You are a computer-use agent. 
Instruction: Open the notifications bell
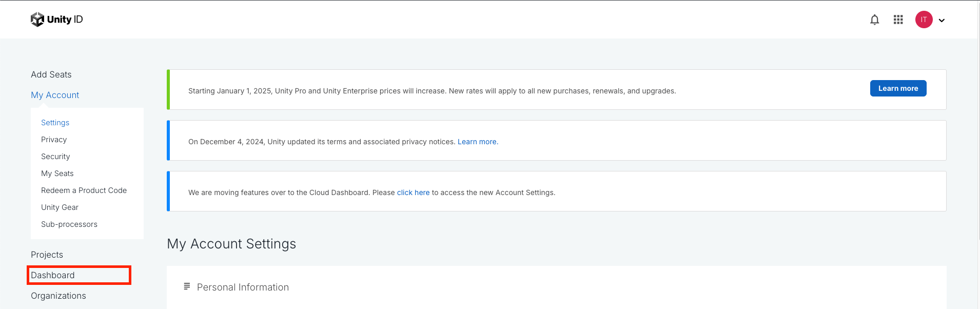[875, 20]
